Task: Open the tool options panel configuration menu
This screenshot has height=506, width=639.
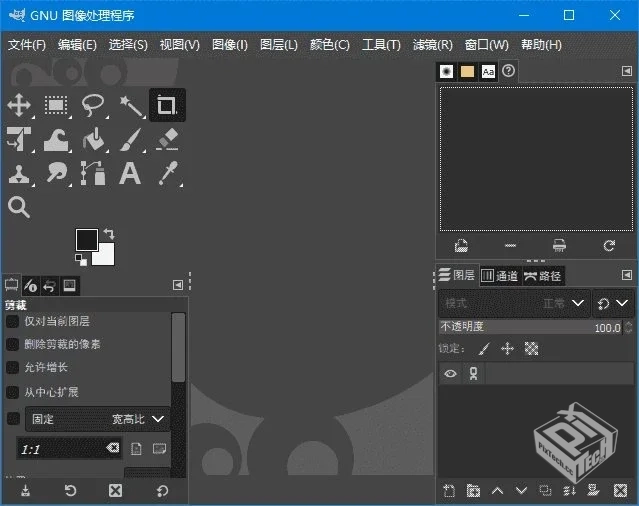Action: 178,285
